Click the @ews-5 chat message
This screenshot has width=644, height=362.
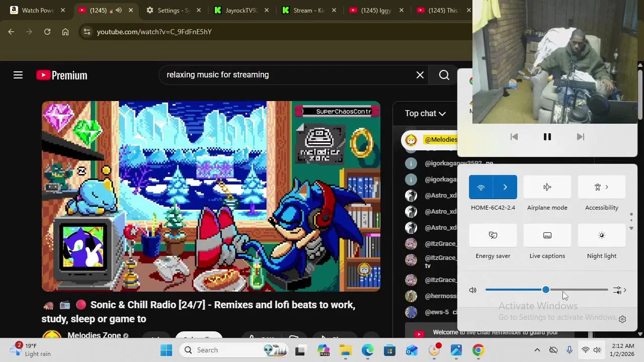pyautogui.click(x=431, y=312)
